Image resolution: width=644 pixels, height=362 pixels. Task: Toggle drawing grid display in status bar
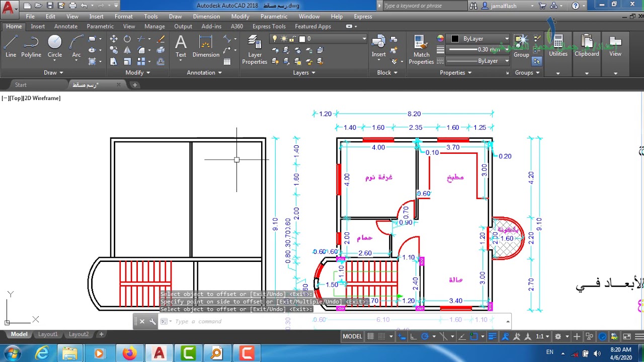[x=370, y=336]
